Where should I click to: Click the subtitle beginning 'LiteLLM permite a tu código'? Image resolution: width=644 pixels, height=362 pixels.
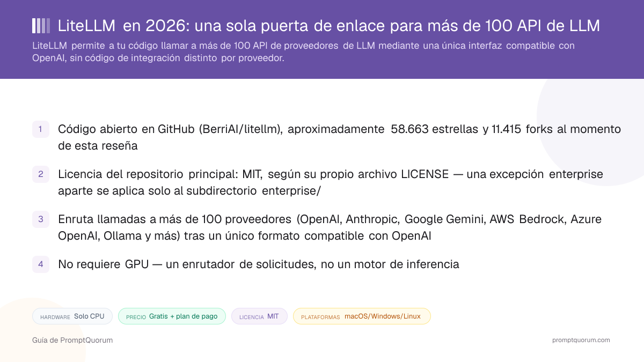click(303, 51)
